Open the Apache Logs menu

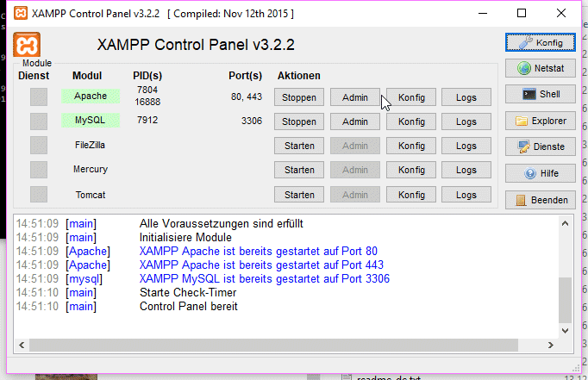(x=466, y=97)
